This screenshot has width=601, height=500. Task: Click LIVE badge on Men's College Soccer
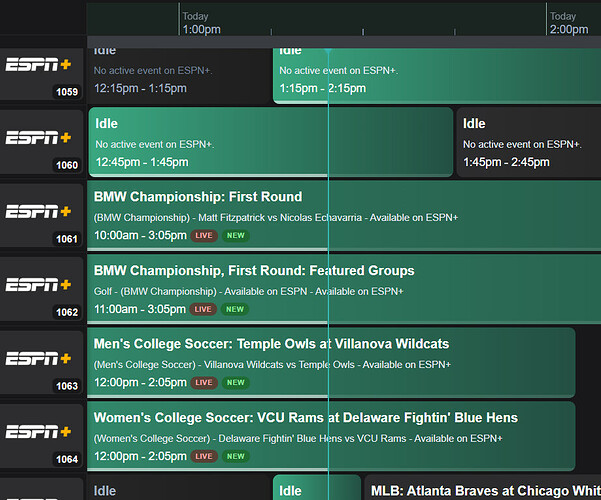[204, 383]
